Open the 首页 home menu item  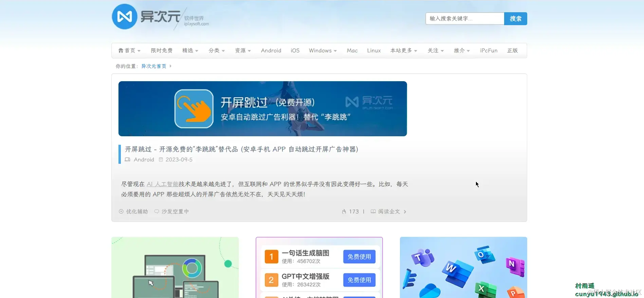click(x=129, y=51)
